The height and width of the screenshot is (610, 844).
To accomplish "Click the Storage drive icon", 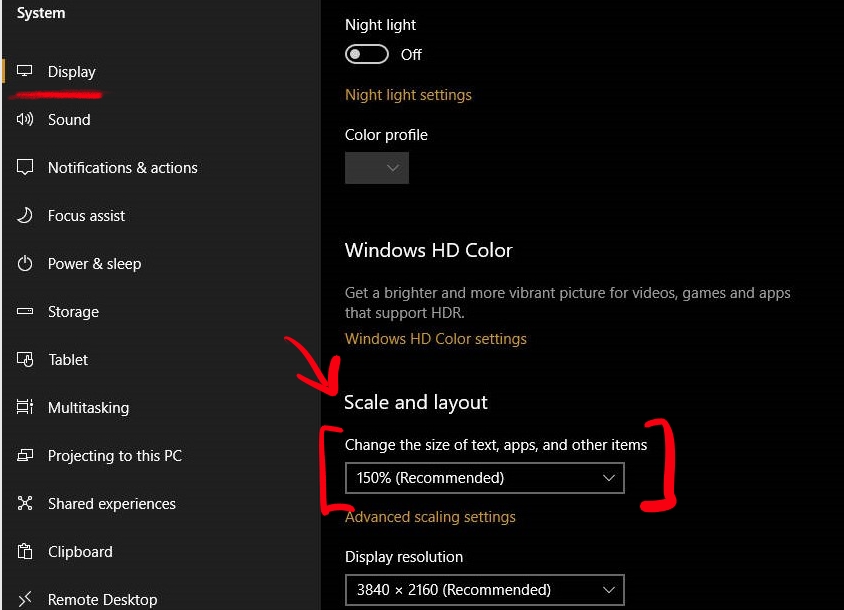I will pyautogui.click(x=25, y=311).
